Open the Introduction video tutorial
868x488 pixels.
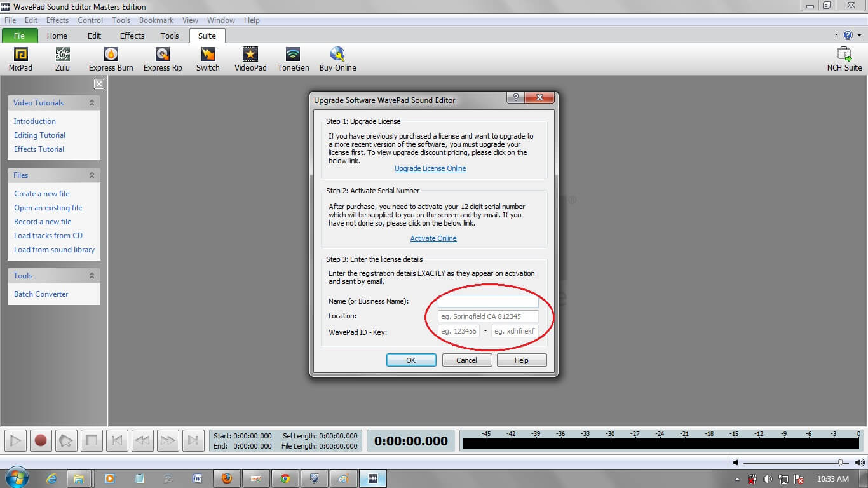35,121
